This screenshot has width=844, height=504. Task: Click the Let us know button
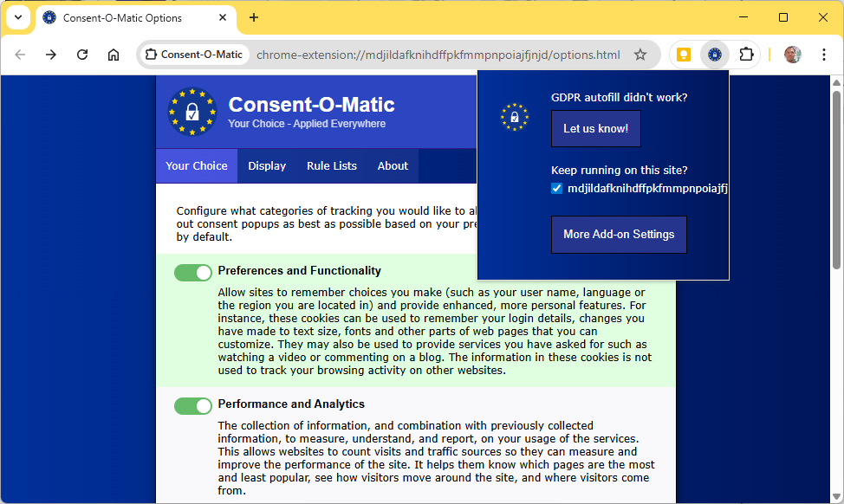(x=595, y=128)
